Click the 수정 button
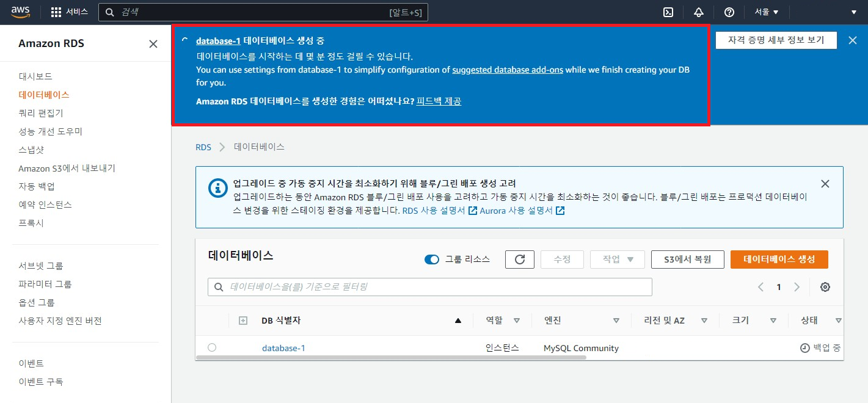868x403 pixels. click(x=562, y=260)
